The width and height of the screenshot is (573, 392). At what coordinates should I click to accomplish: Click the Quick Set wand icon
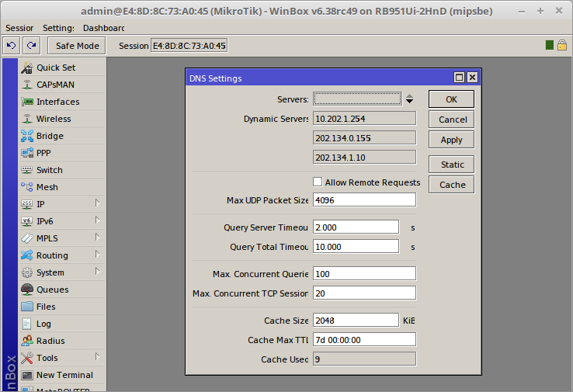click(x=27, y=68)
